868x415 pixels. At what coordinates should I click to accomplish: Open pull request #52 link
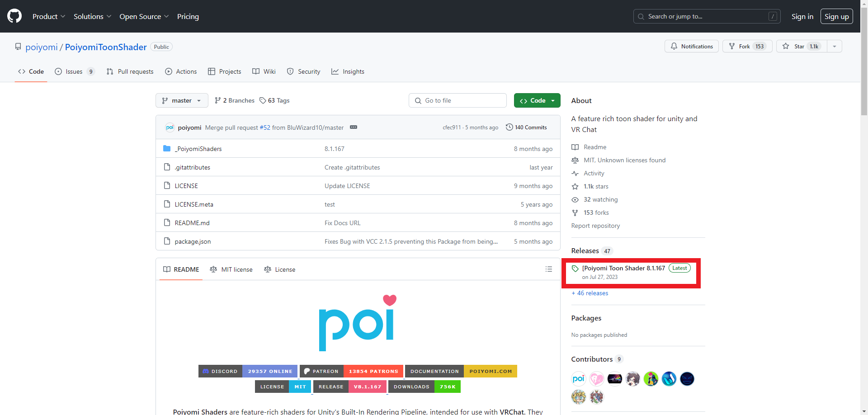265,127
